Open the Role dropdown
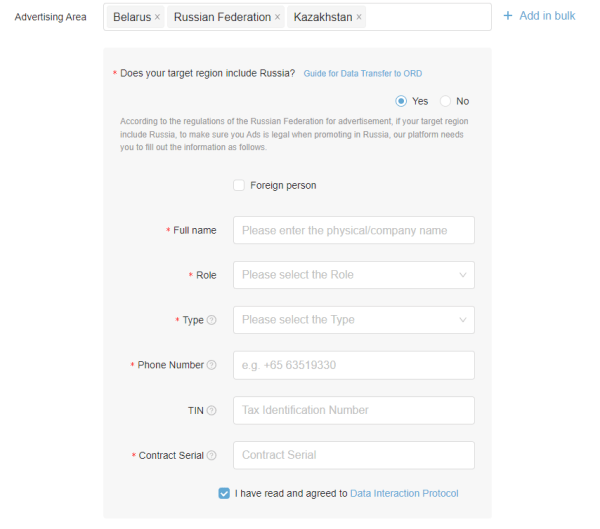 353,275
